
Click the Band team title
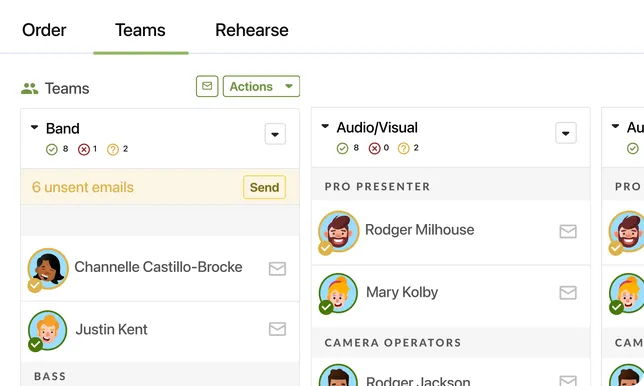coord(62,129)
